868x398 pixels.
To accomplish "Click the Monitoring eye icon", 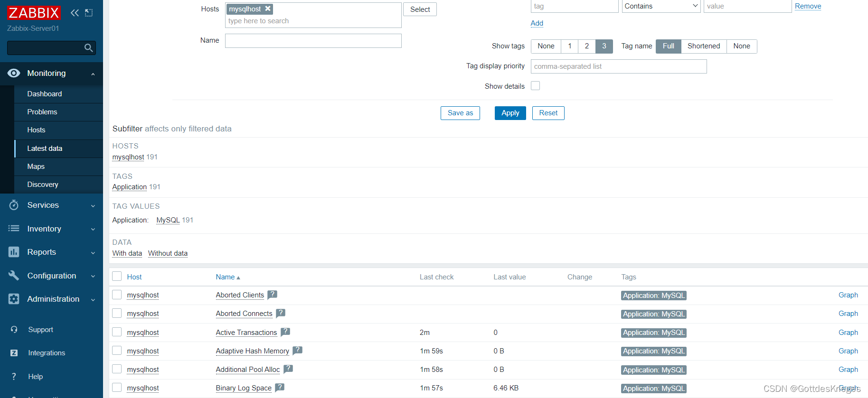I will pos(14,73).
